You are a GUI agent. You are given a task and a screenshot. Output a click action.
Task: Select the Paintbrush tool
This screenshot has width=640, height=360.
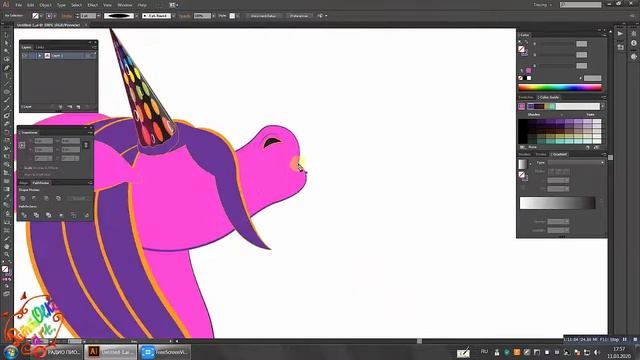tap(6, 100)
